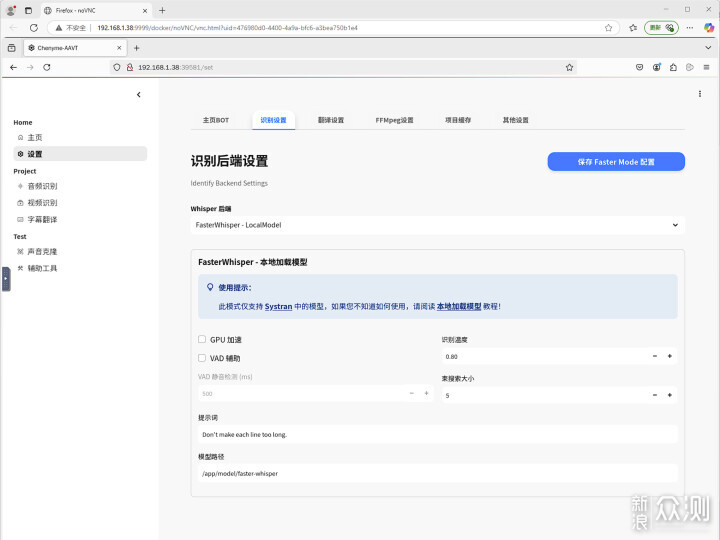Open Firefox account icon
Image resolution: width=720 pixels, height=540 pixels.
657,67
